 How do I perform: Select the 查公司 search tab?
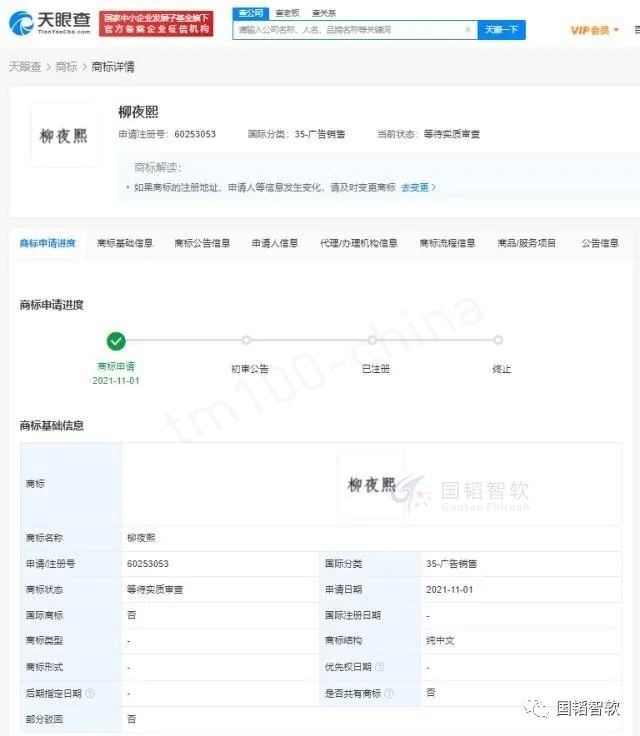pyautogui.click(x=250, y=13)
